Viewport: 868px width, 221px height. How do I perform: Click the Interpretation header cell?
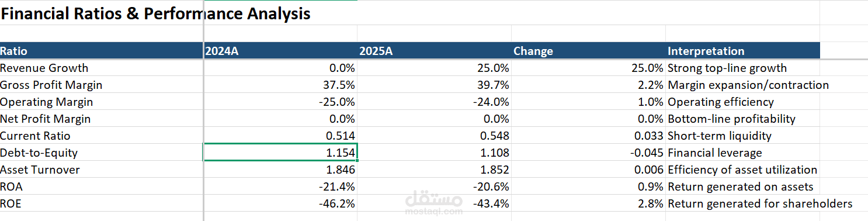(x=743, y=51)
